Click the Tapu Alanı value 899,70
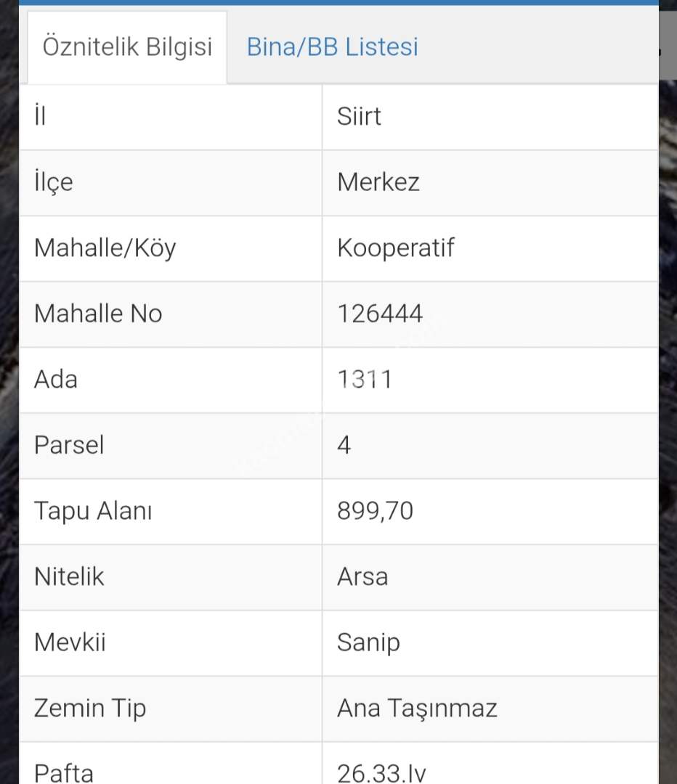This screenshot has width=677, height=784. pos(375,511)
